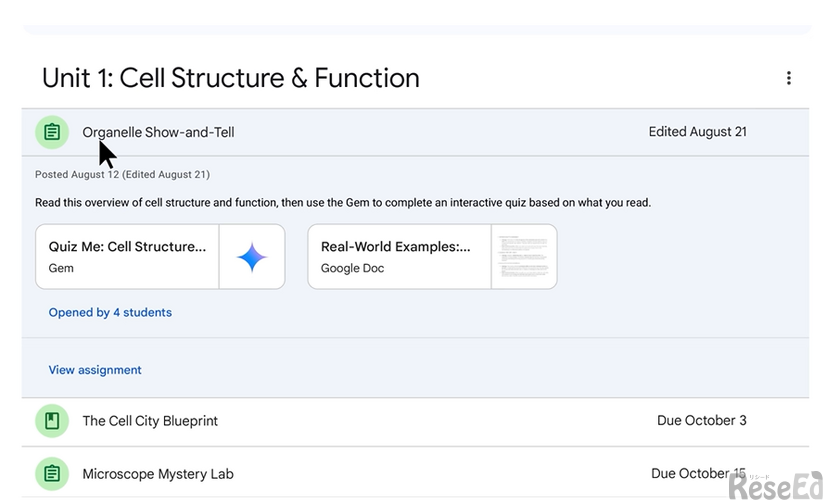
Task: Click the View assignment link
Action: (95, 370)
